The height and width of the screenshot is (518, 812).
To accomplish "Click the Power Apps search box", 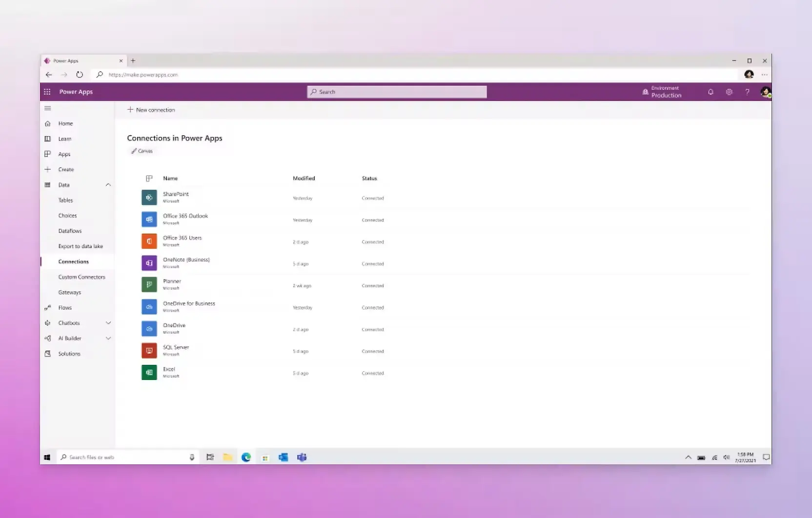I will [x=397, y=92].
